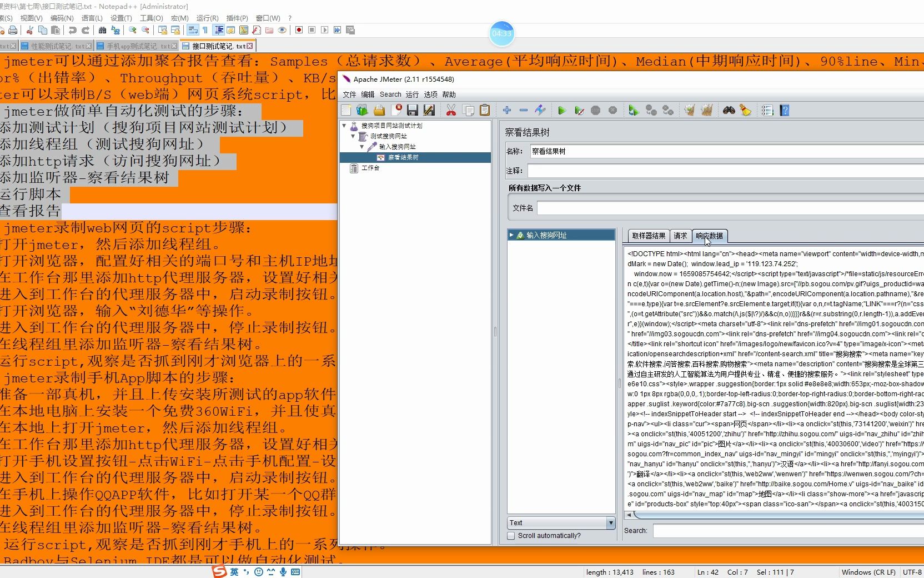The height and width of the screenshot is (578, 924).
Task: Click the 文件名 input field
Action: point(730,208)
